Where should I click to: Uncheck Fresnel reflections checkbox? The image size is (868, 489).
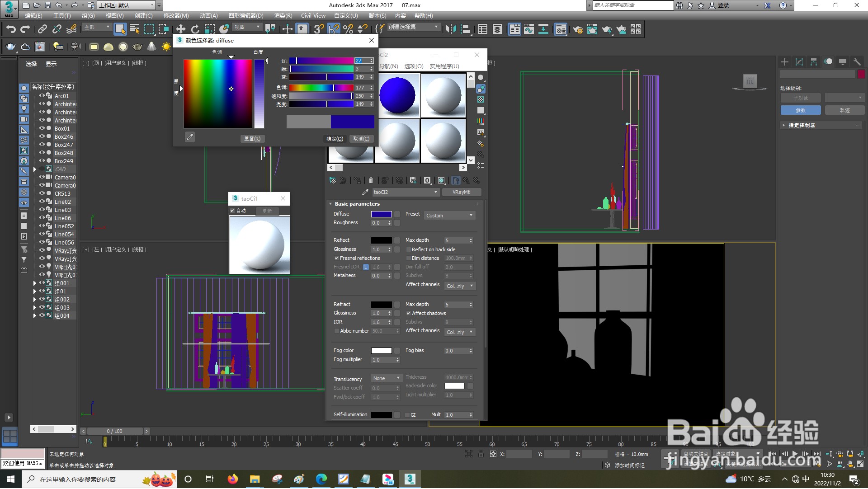click(x=336, y=259)
